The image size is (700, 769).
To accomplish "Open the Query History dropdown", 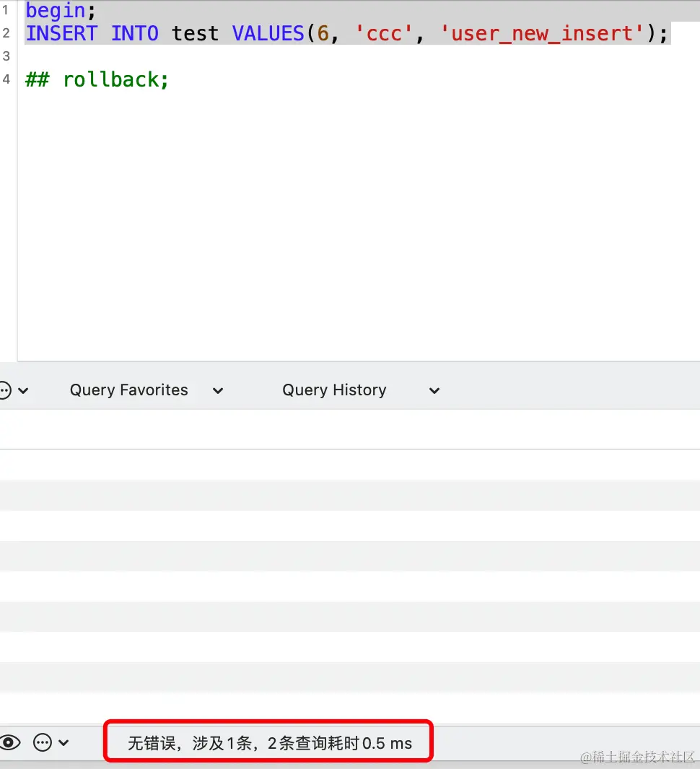I will point(361,390).
